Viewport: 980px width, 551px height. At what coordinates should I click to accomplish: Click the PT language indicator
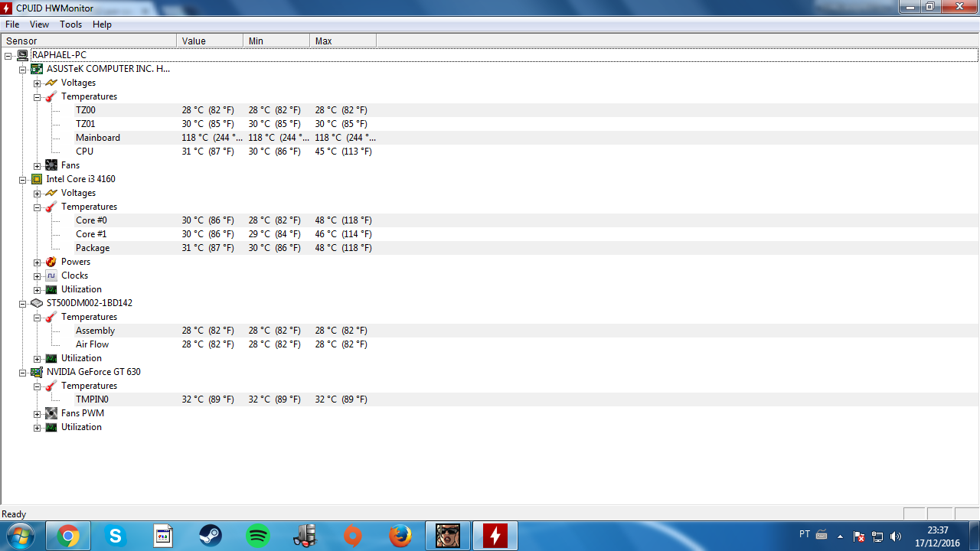(805, 534)
